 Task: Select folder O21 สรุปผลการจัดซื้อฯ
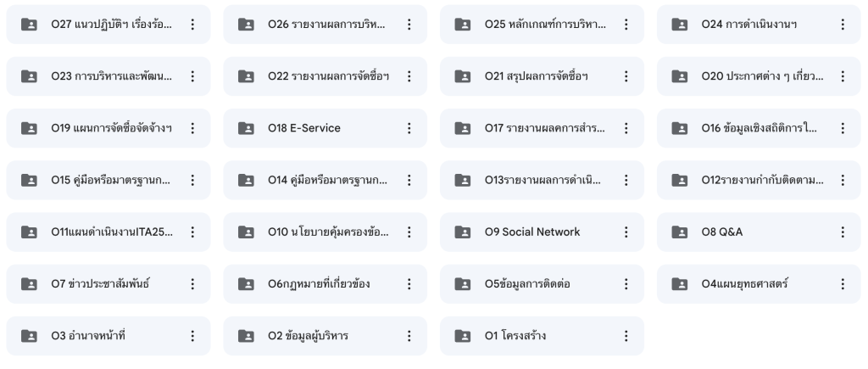pos(542,76)
